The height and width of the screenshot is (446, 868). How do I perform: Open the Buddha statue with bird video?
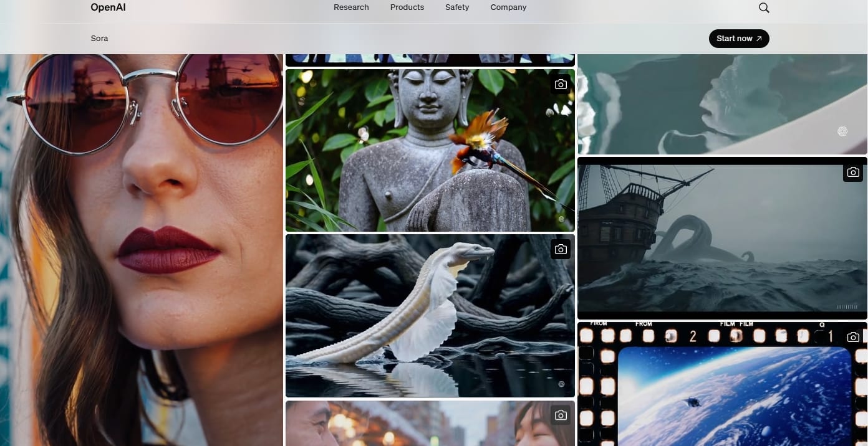tap(430, 150)
